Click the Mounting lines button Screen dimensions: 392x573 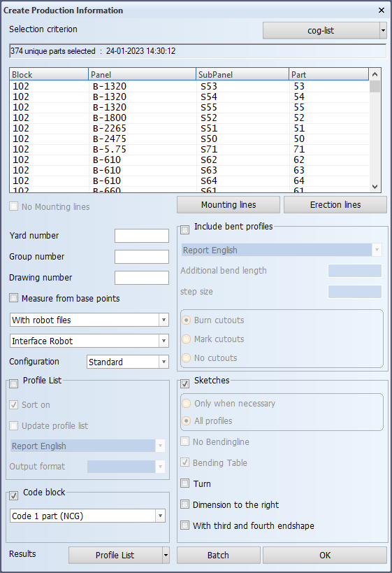(228, 205)
